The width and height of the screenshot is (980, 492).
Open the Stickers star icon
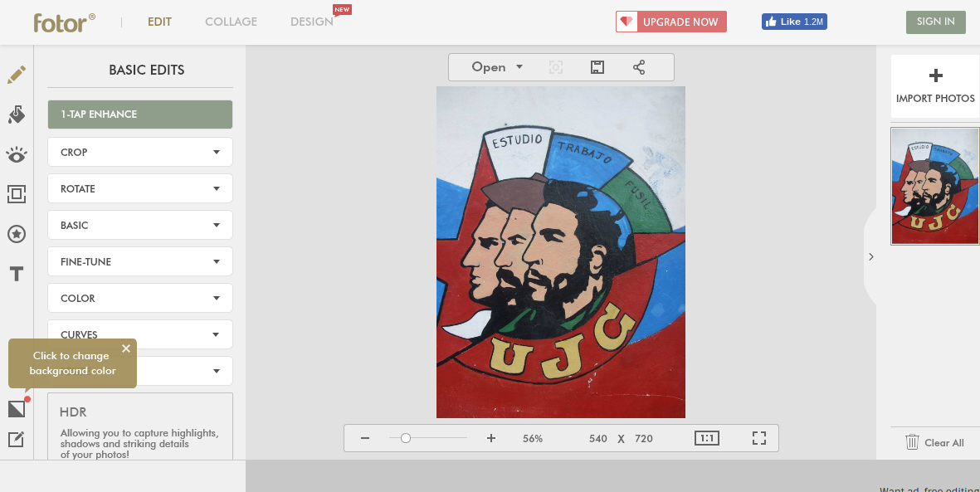click(x=17, y=234)
